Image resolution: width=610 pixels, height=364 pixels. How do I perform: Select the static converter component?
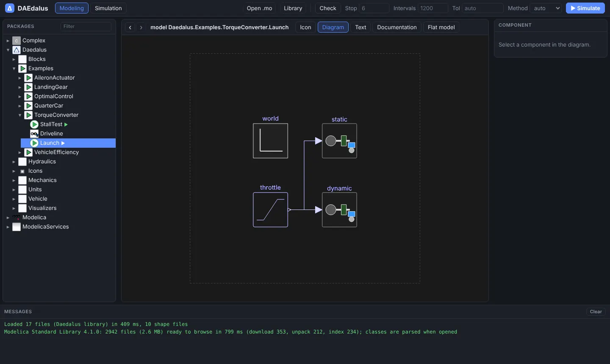[339, 141]
